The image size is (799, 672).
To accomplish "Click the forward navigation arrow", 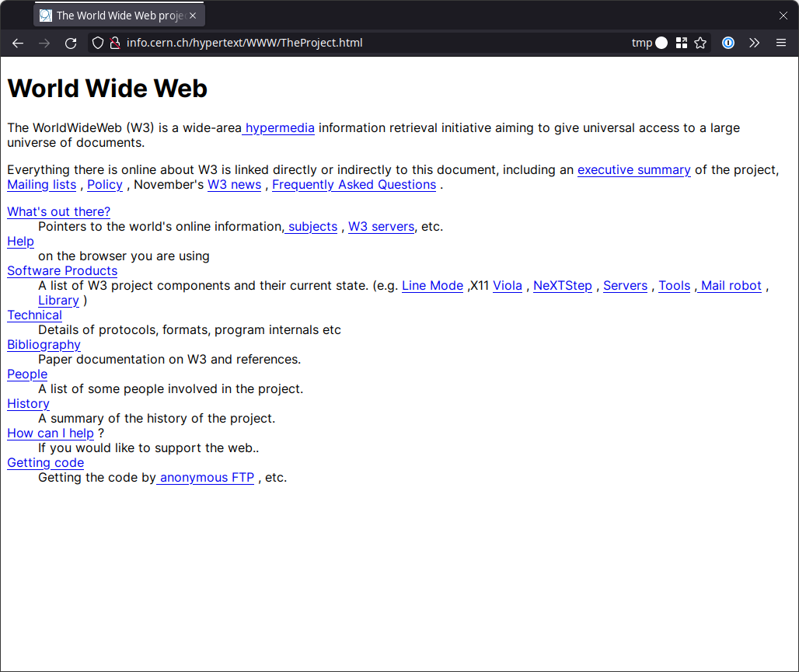I will coord(44,44).
